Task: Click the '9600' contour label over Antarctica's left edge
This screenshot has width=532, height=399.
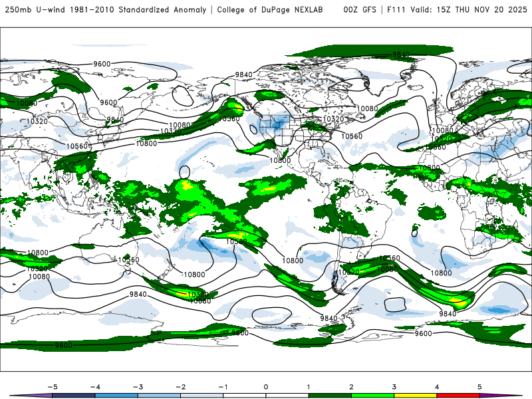Action: pos(63,345)
